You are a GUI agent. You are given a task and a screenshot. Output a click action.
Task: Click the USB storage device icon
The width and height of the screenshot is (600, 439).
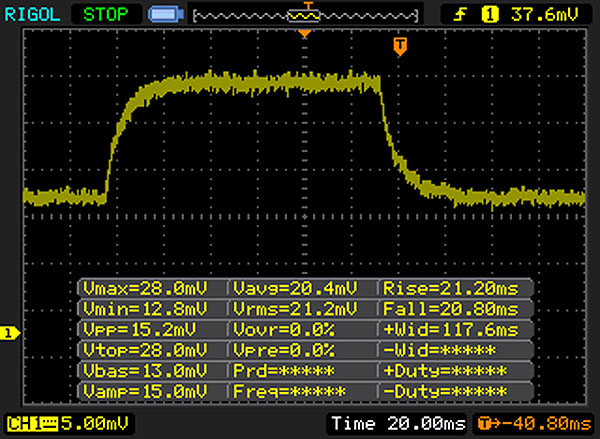click(166, 15)
